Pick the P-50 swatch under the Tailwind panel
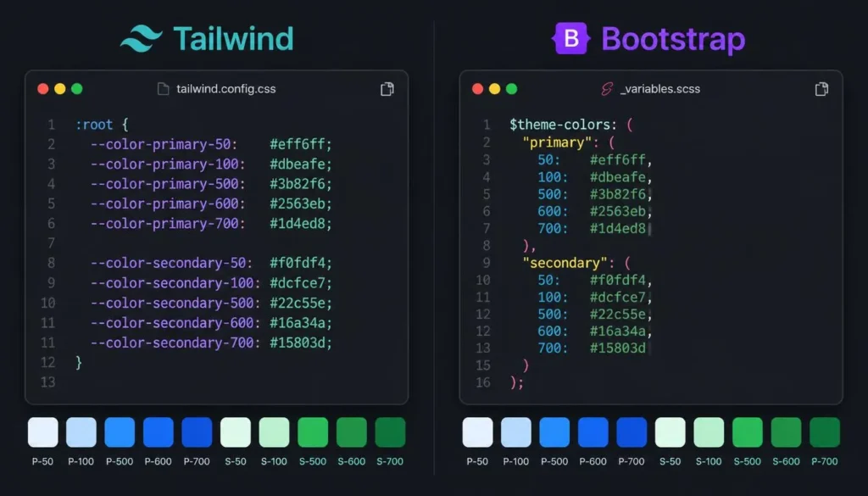This screenshot has height=496, width=868. (x=43, y=432)
